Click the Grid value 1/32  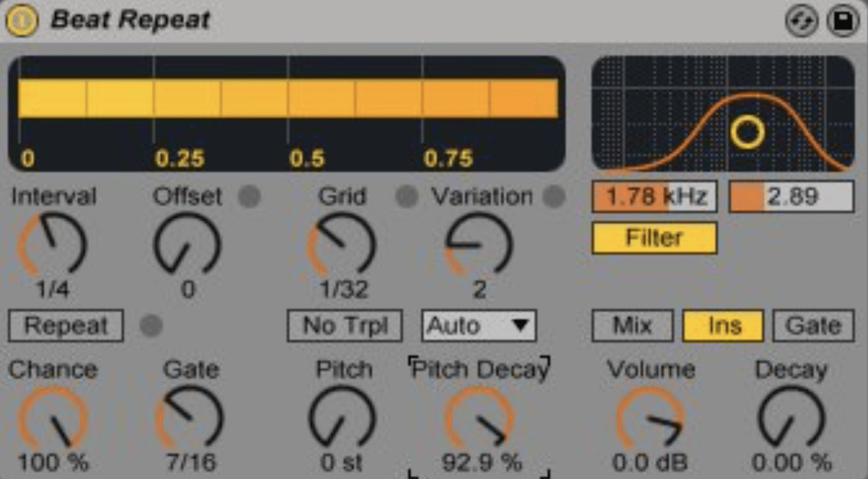pyautogui.click(x=344, y=290)
